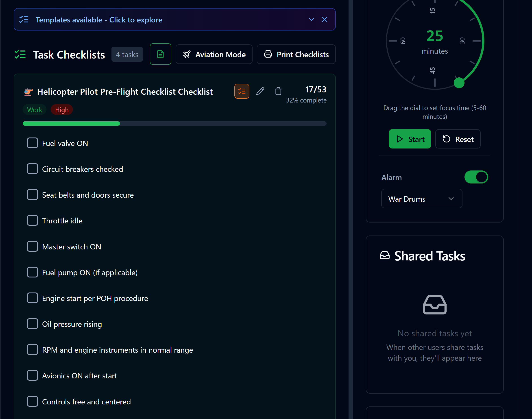Click the helicopter emoji on the checklist title
The width and height of the screenshot is (532, 419).
(x=28, y=91)
